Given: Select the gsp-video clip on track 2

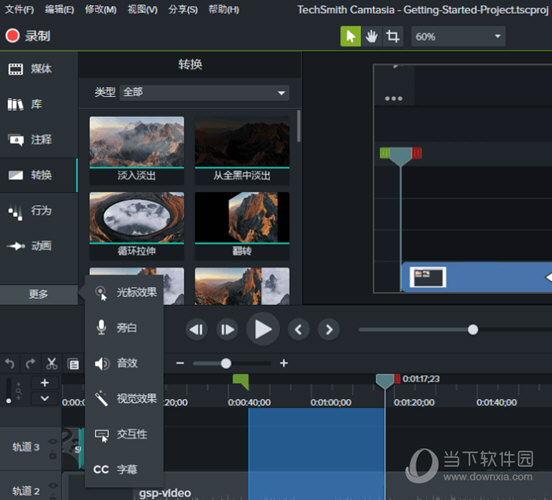Looking at the screenshot, I should (x=165, y=493).
